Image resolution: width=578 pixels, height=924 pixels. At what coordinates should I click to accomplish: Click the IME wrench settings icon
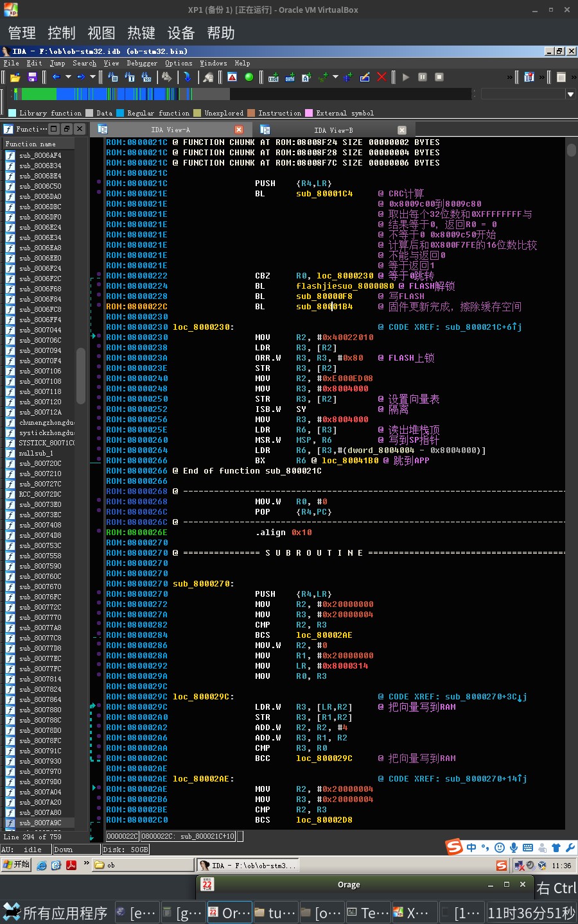[570, 848]
